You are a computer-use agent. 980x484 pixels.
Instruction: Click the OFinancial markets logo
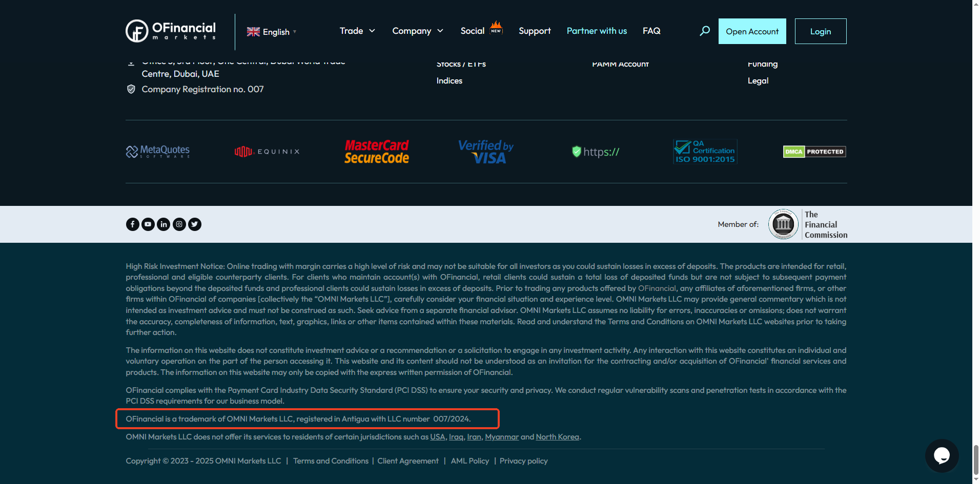click(171, 31)
